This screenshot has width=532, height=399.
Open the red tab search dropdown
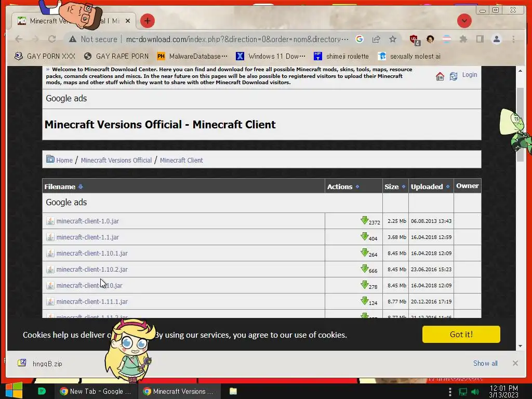click(464, 21)
